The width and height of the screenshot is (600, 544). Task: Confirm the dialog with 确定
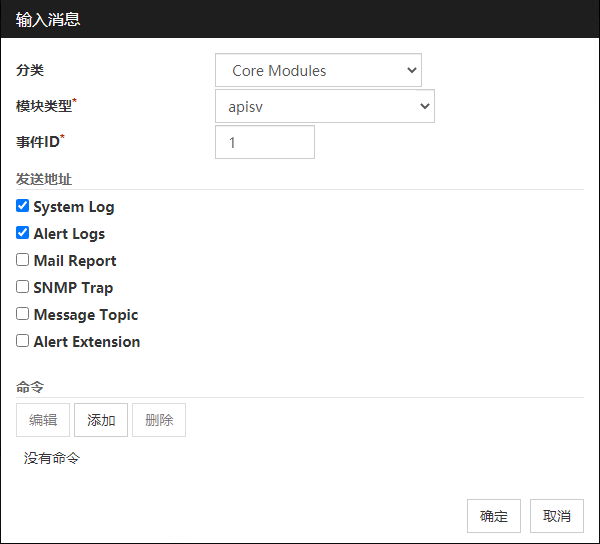coord(494,516)
